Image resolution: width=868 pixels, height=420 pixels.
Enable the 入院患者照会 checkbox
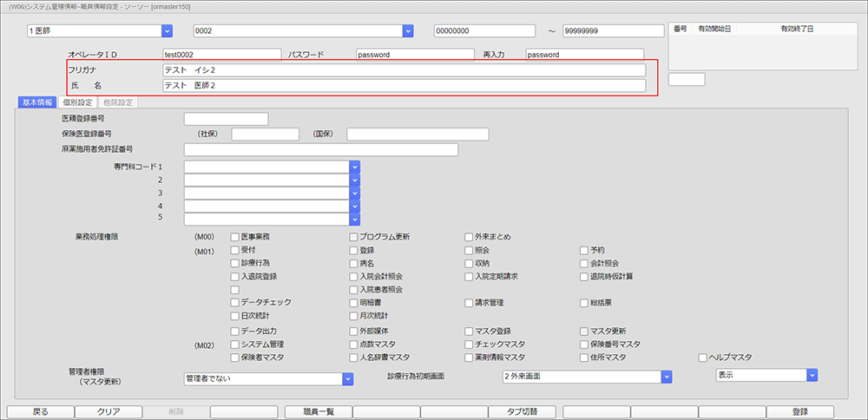tap(354, 290)
